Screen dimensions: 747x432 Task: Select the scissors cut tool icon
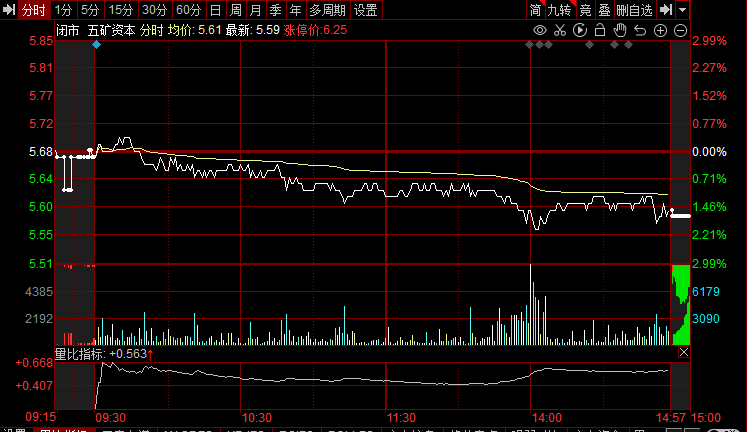560,30
